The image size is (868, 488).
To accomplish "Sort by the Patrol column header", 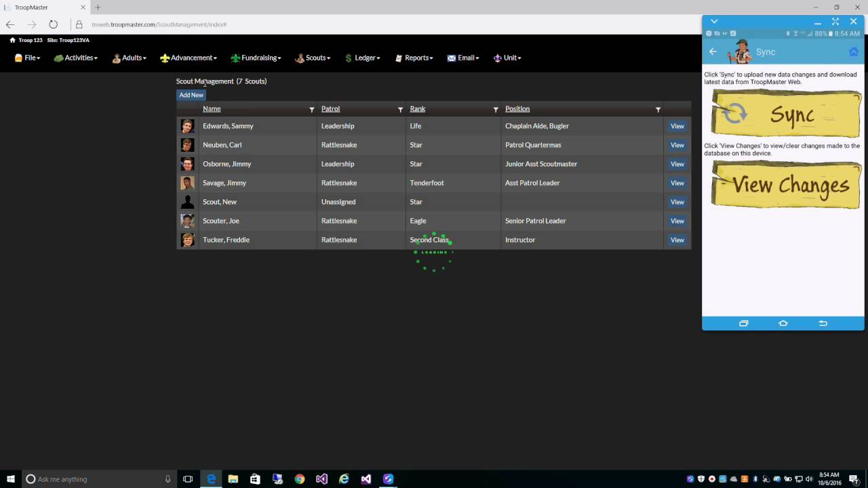I will [330, 109].
